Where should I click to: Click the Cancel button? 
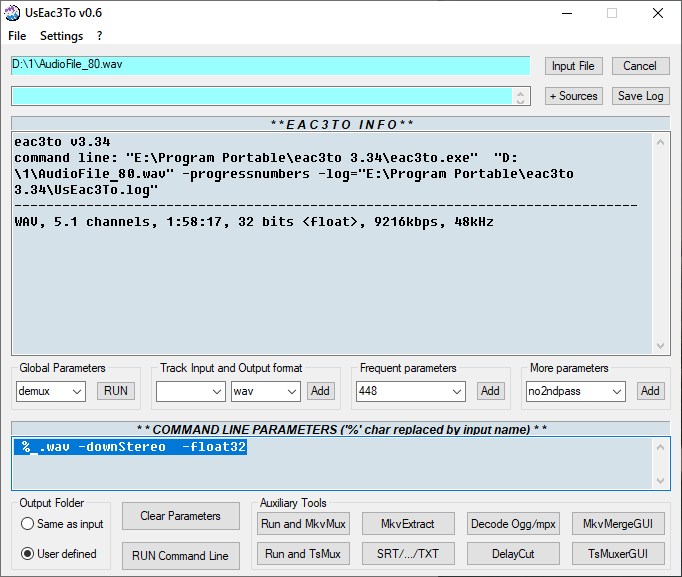coord(640,66)
